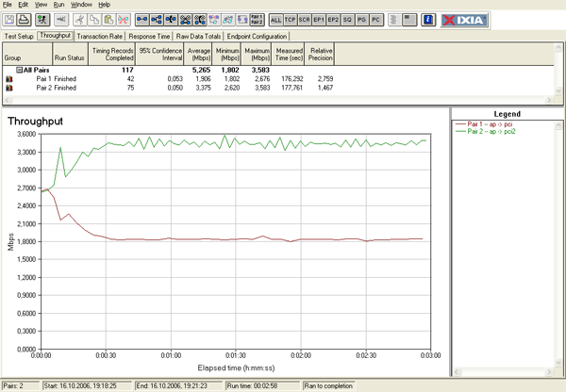
Task: Click the greyed-out swap-endpoints toolbar icon
Action: tap(242, 20)
